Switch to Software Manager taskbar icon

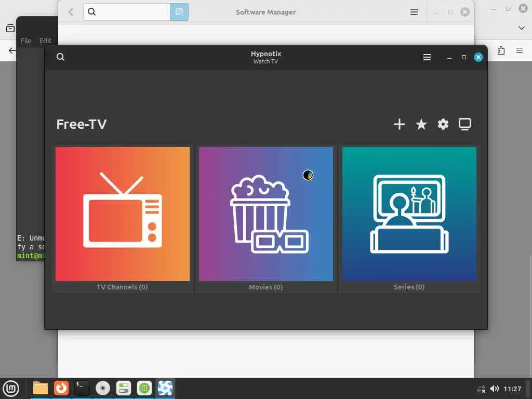(x=144, y=388)
